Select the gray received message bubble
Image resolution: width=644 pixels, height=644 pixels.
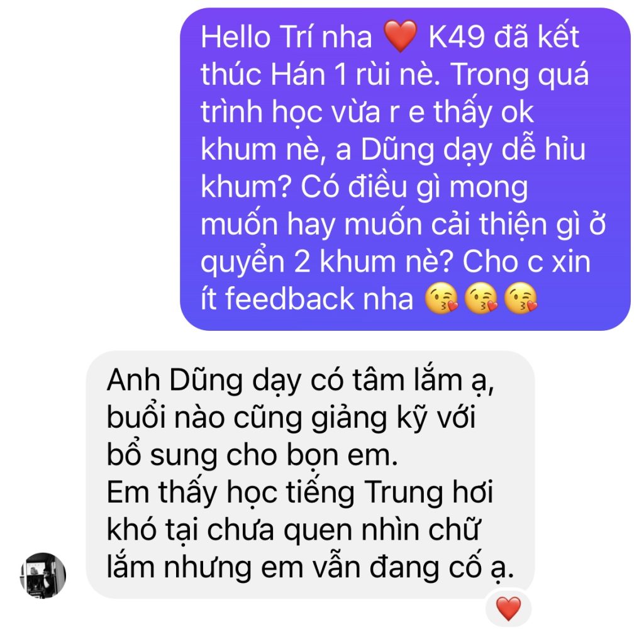[x=310, y=474]
